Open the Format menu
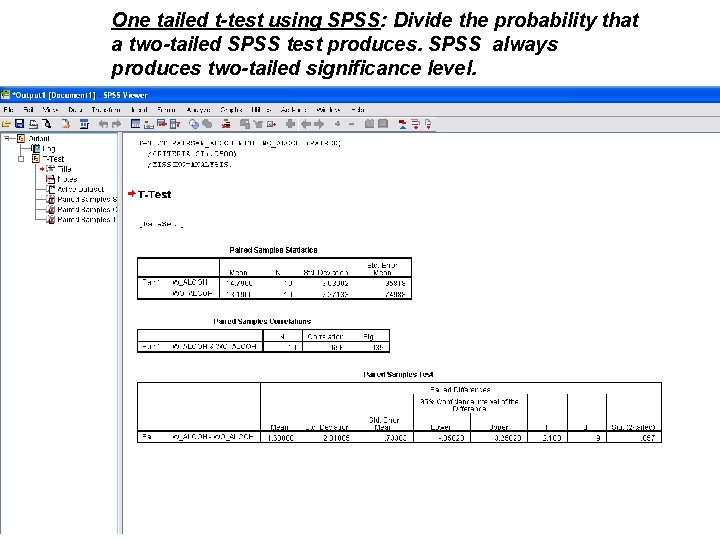Image resolution: width=720 pixels, height=540 pixels. coord(166,110)
